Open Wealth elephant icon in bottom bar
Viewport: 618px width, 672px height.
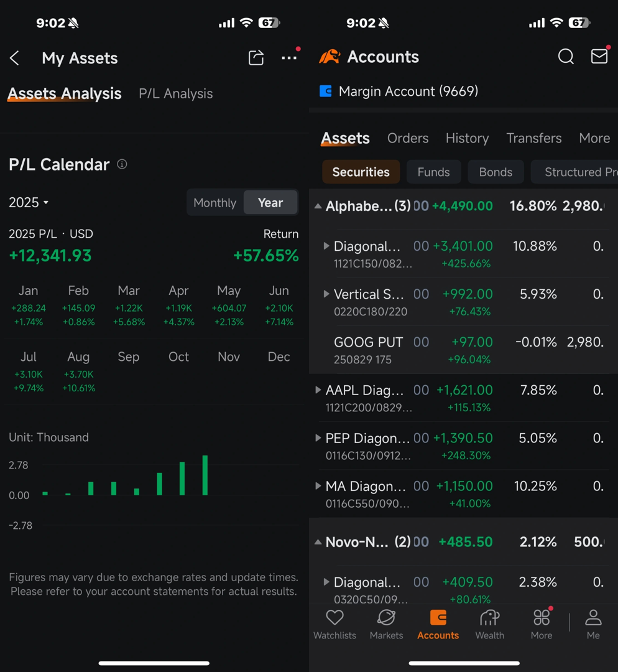point(489,618)
